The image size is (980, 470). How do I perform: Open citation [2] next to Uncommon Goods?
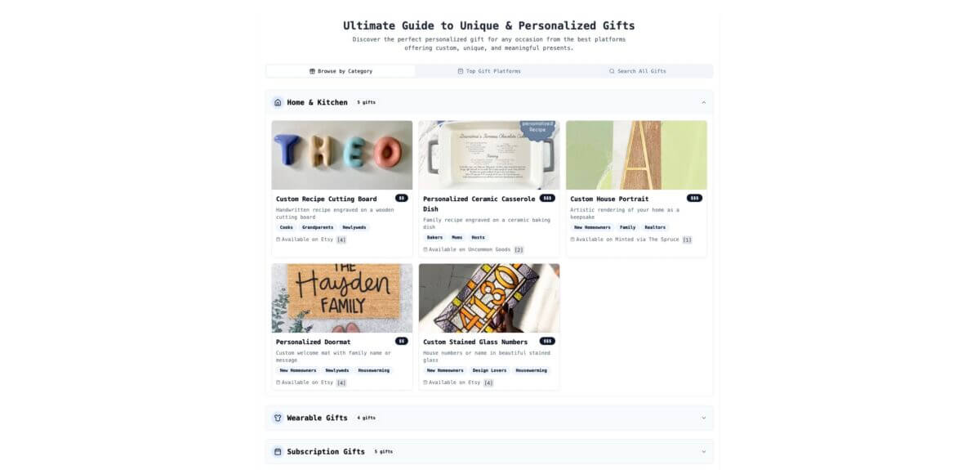click(519, 249)
